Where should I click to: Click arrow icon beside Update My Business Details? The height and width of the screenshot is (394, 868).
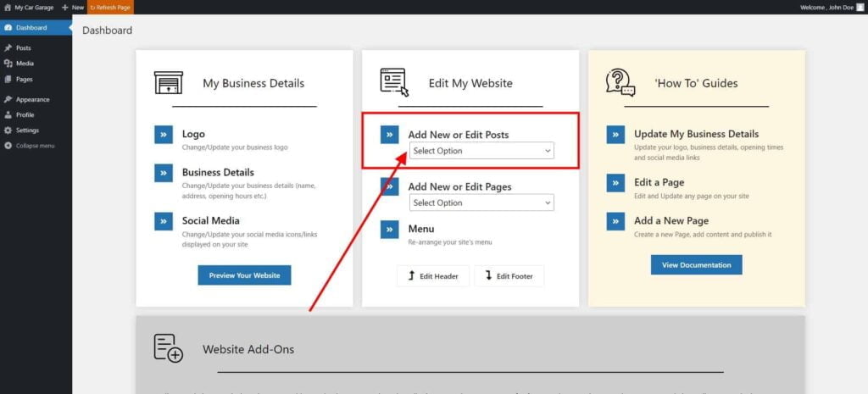pyautogui.click(x=615, y=135)
